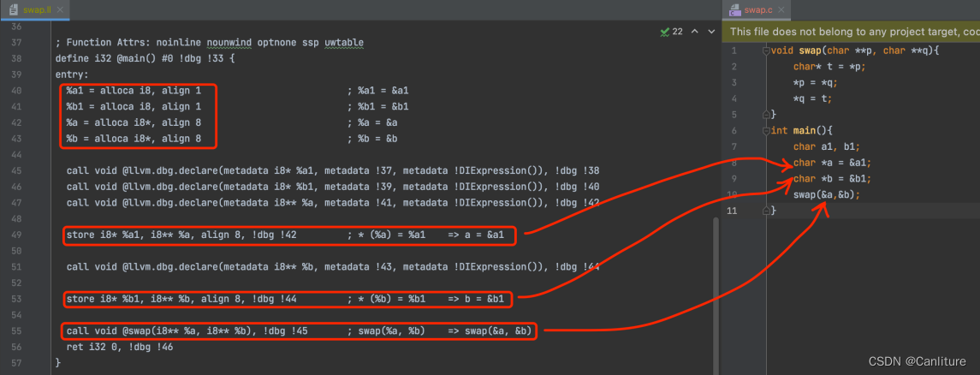The height and width of the screenshot is (375, 980).
Task: Close the swap.ll tab
Action: (60, 10)
